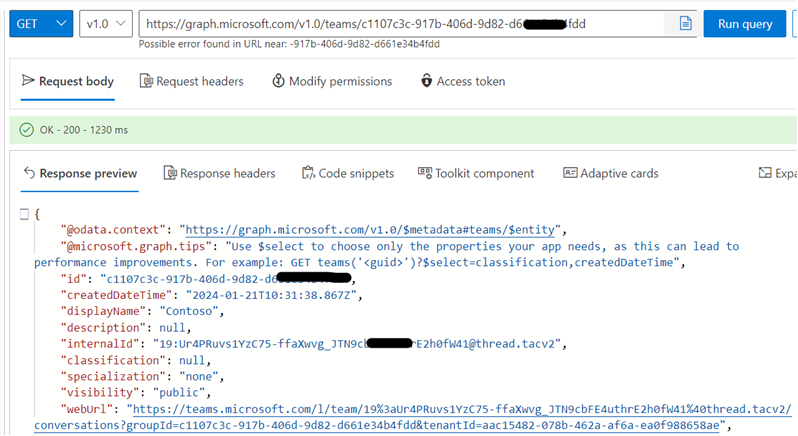Click the Response preview undo-arrow icon
The width and height of the screenshot is (798, 436).
(x=30, y=173)
